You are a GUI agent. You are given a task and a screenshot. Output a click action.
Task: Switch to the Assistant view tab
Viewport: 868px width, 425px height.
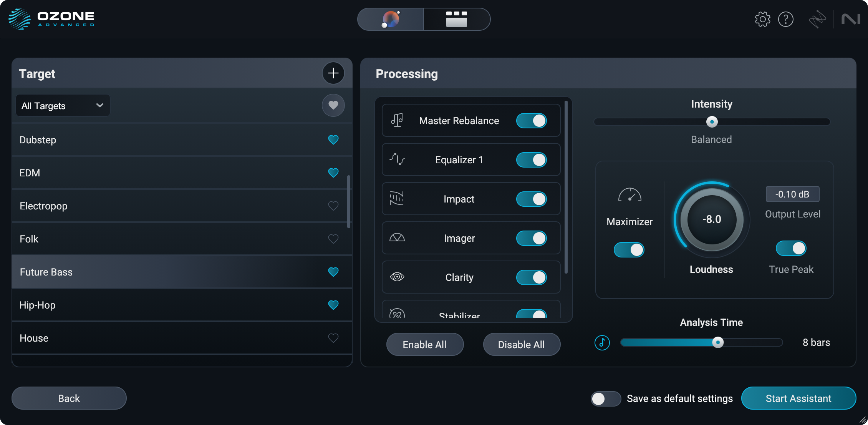point(391,19)
